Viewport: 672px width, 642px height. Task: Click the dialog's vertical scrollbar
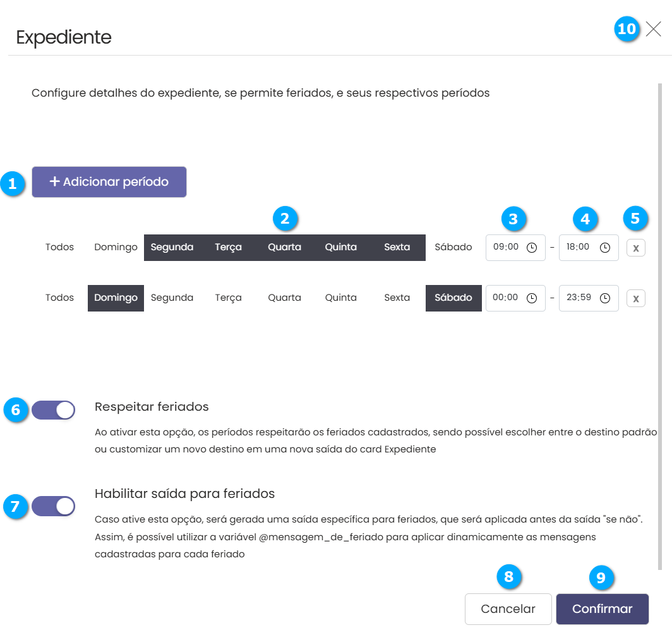coord(661,316)
